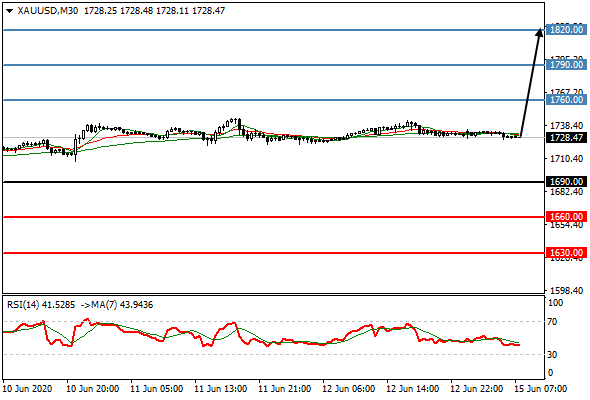Screen dimensions: 590x400
Task: Select the 1790.00 blue price label
Action: 566,65
